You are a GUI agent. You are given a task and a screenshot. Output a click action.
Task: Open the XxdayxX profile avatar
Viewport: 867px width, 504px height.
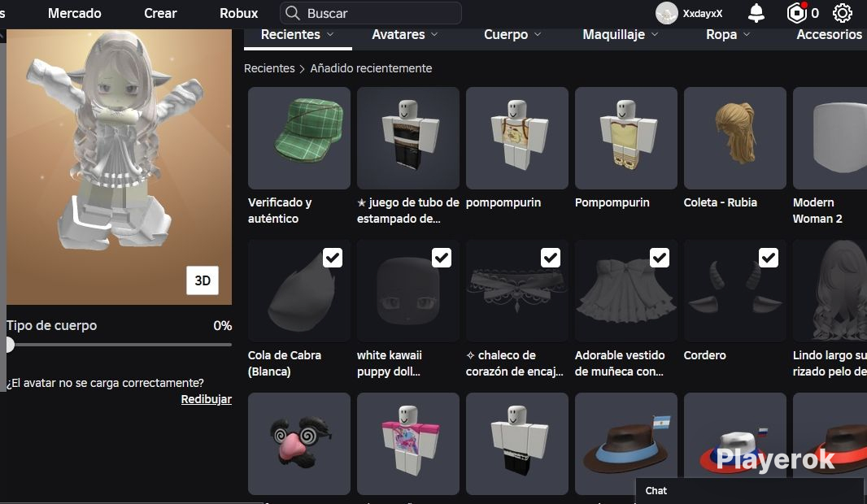(x=666, y=13)
